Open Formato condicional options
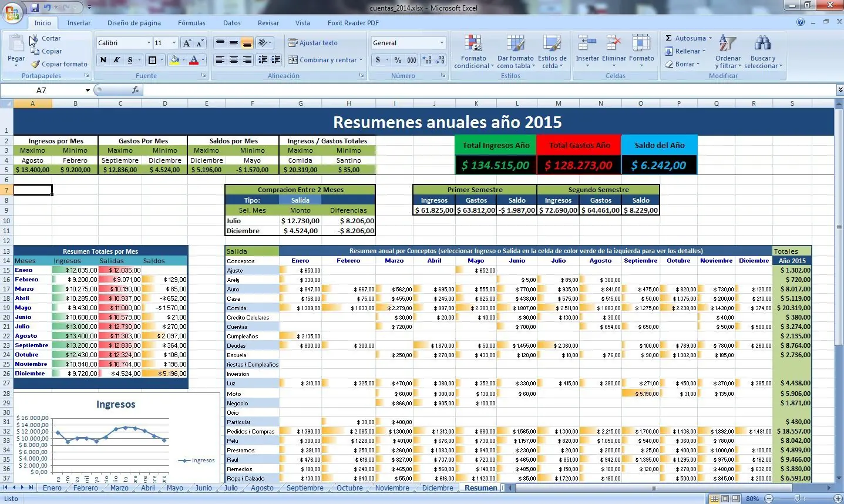Image resolution: width=844 pixels, height=504 pixels. [x=473, y=52]
